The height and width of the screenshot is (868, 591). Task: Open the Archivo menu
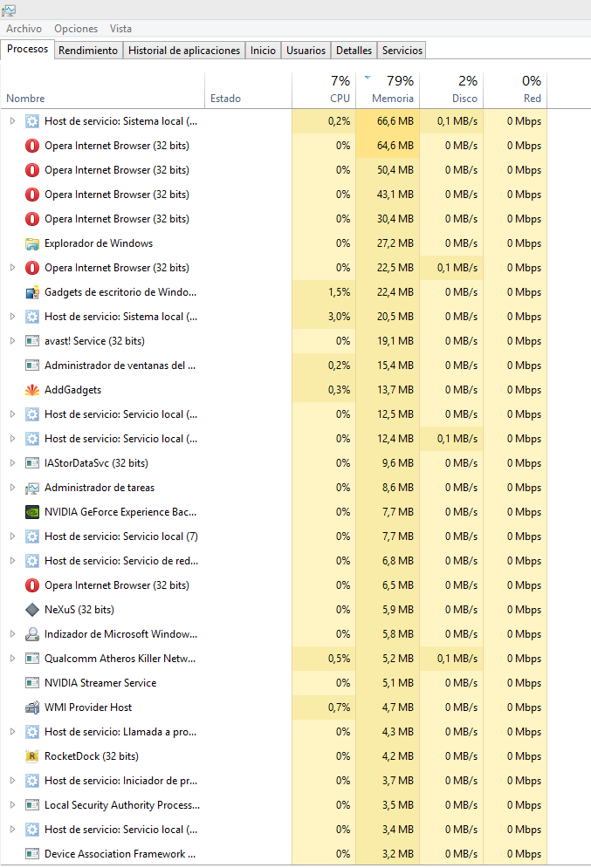(24, 29)
